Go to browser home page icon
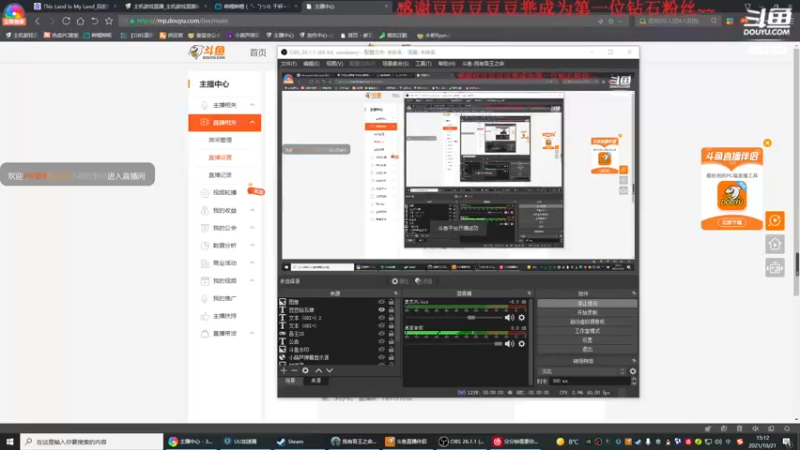800x450 pixels. [x=80, y=21]
